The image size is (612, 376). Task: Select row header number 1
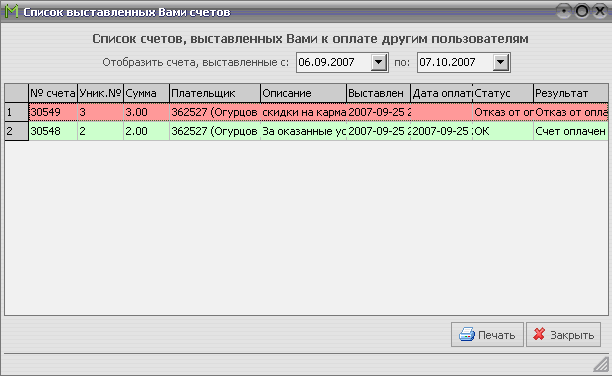16,112
